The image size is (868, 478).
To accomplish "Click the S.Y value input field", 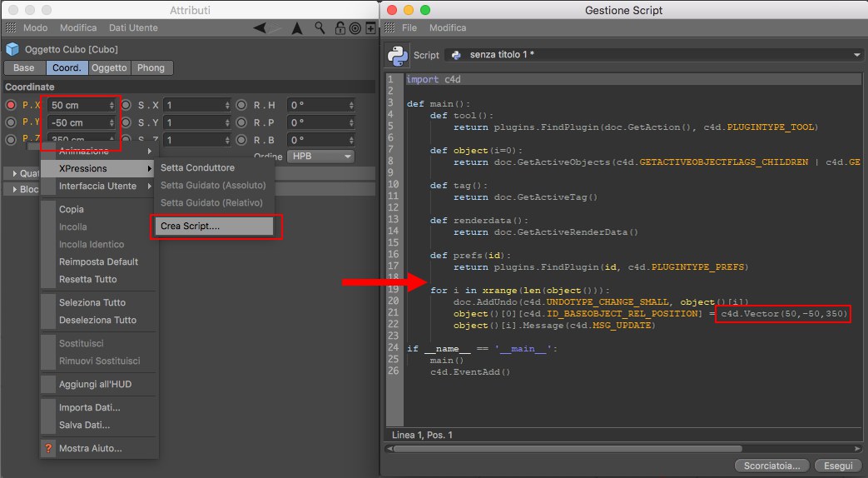I will [194, 122].
